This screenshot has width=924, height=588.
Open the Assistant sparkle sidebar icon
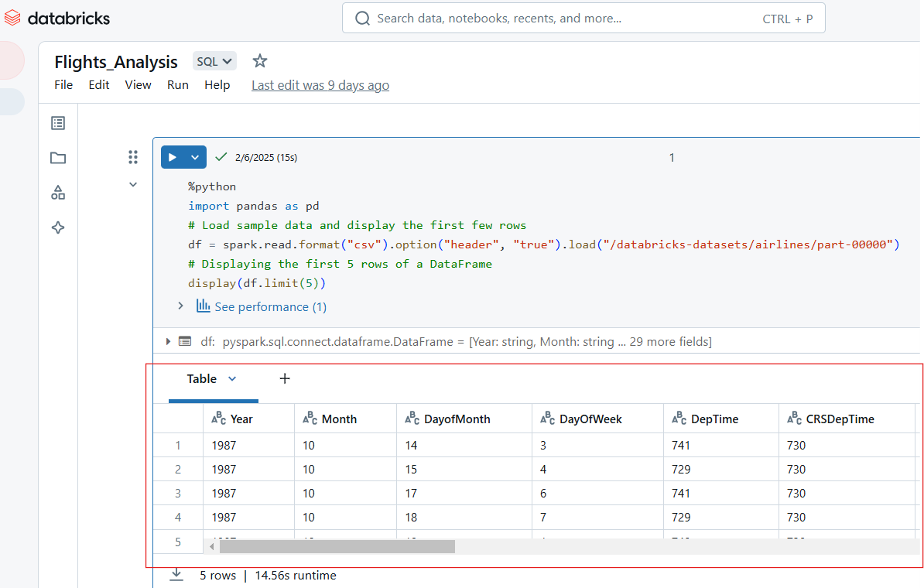pyautogui.click(x=58, y=227)
